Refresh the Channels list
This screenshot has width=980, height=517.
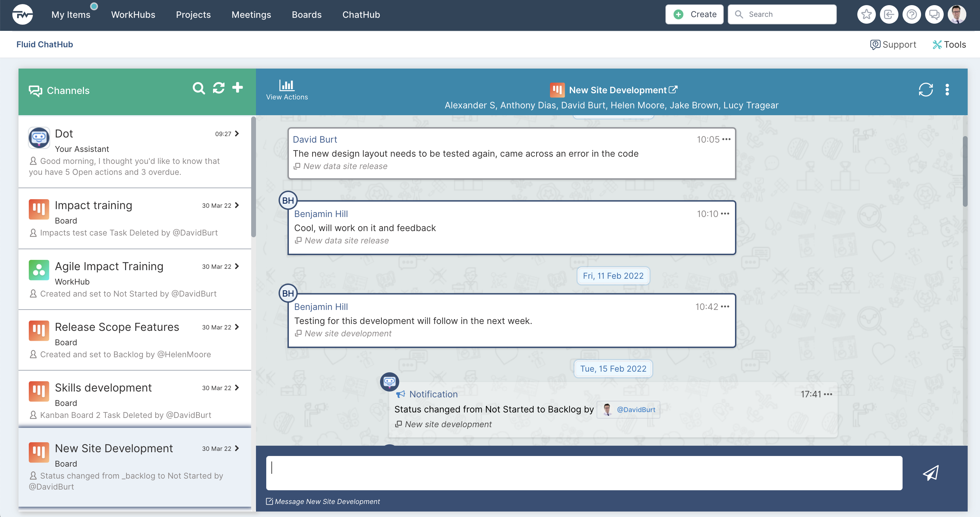[x=219, y=88]
